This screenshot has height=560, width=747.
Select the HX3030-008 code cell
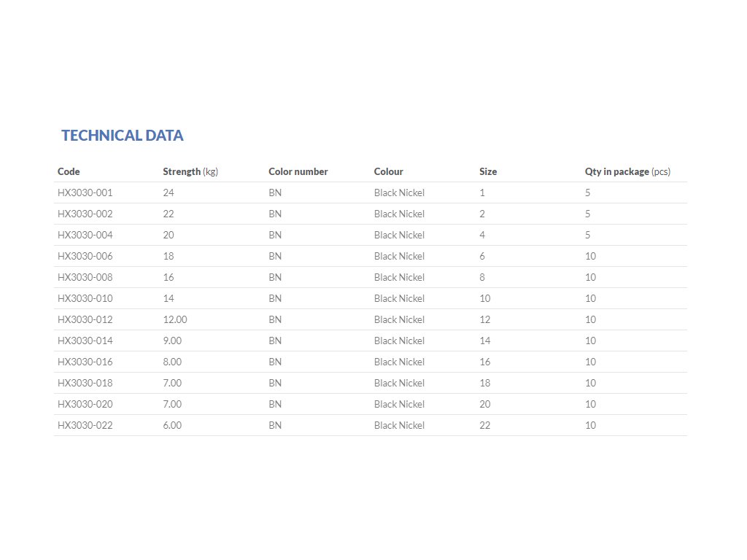tap(85, 278)
